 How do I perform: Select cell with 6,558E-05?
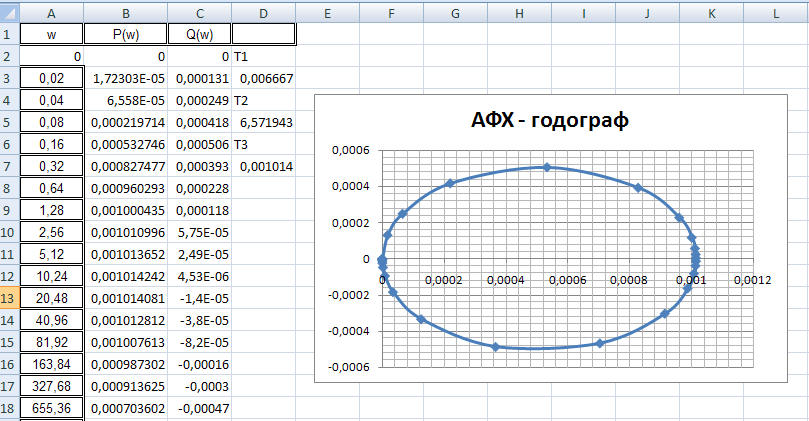(x=126, y=100)
